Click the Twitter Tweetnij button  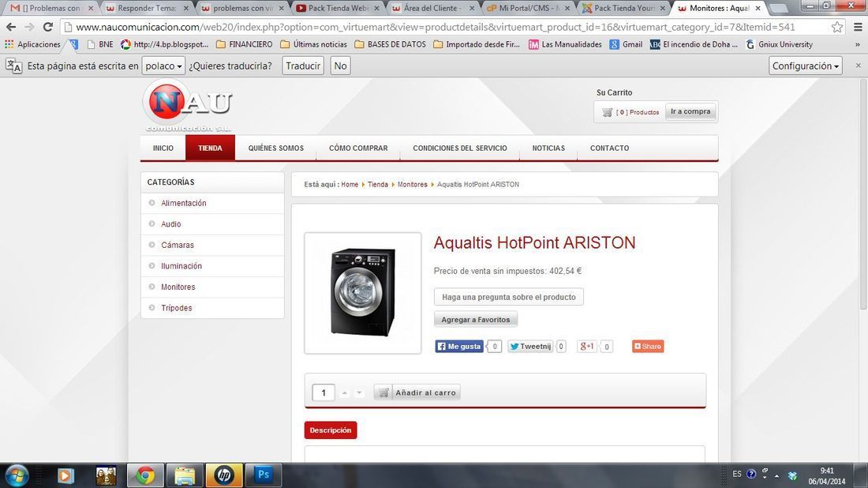pos(530,346)
